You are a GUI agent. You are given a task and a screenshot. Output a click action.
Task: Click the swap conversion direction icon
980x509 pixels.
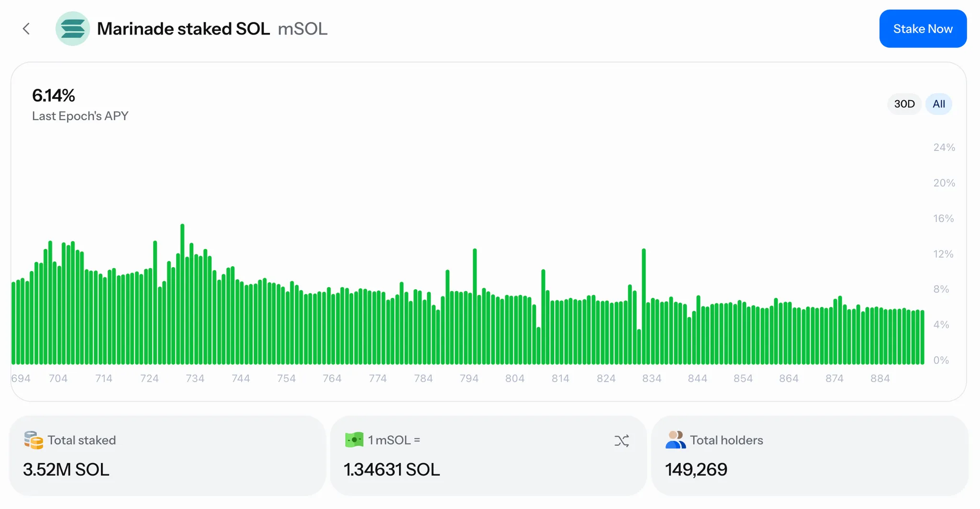(x=621, y=441)
